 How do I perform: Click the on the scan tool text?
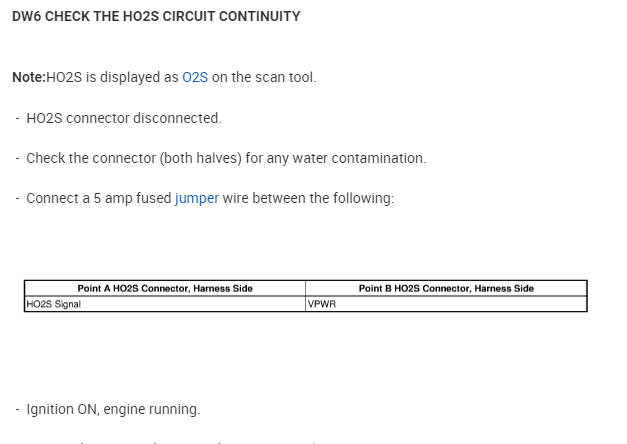click(264, 78)
